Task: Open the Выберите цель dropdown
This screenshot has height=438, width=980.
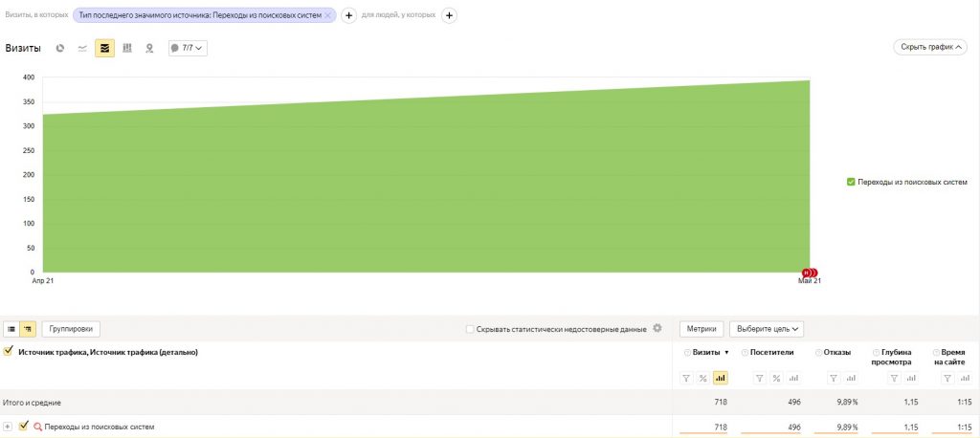Action: point(767,329)
